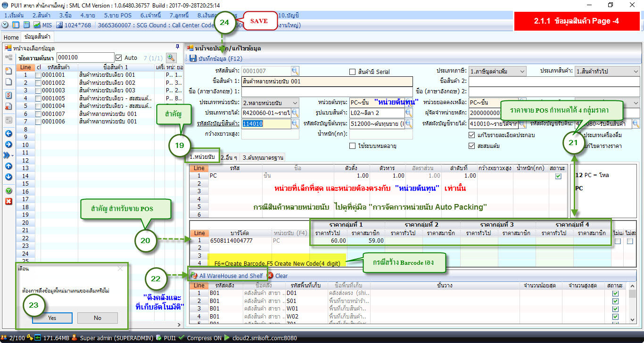
Task: Click the blank page icon in the left sidebar
Action: (8, 82)
